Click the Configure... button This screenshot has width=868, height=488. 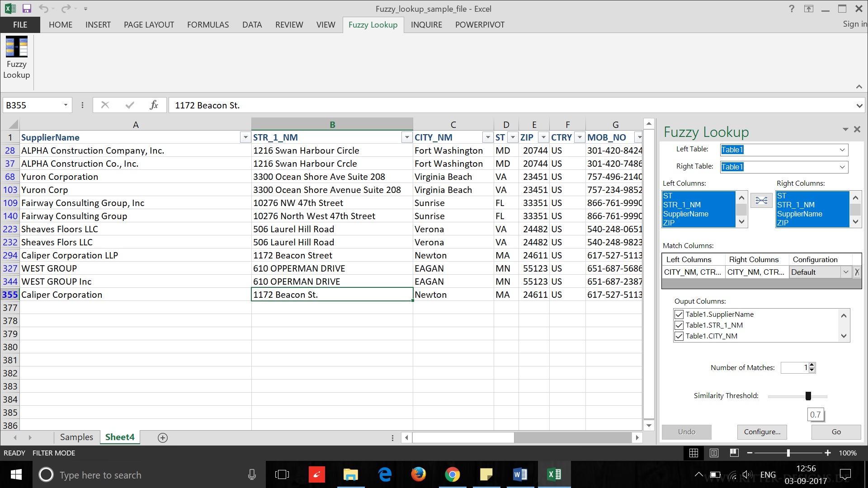pyautogui.click(x=762, y=432)
